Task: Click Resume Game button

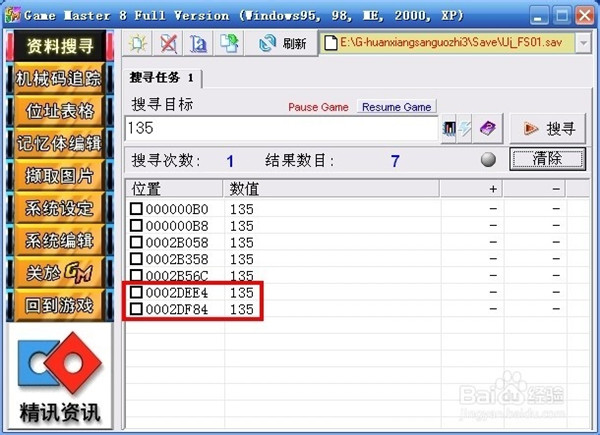Action: click(396, 107)
